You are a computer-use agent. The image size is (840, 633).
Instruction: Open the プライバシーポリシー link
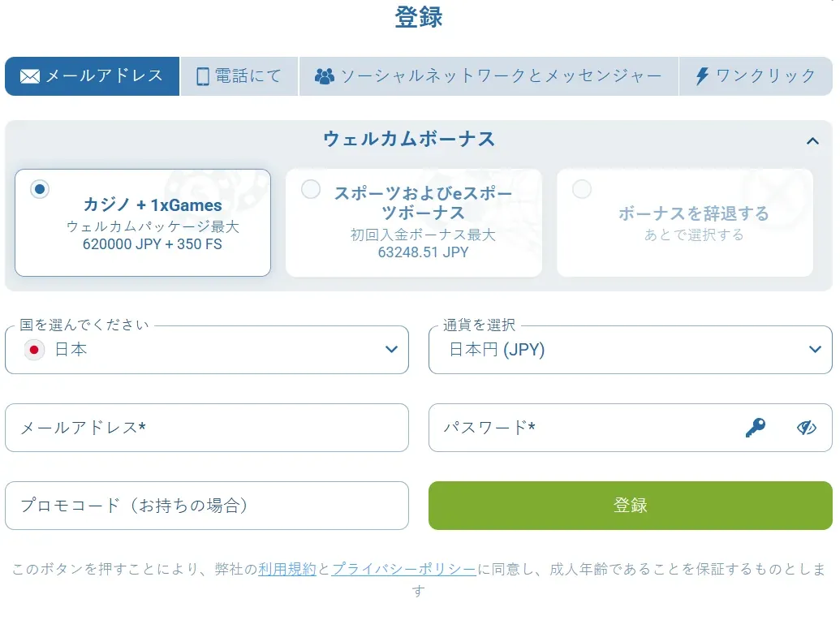pos(404,569)
